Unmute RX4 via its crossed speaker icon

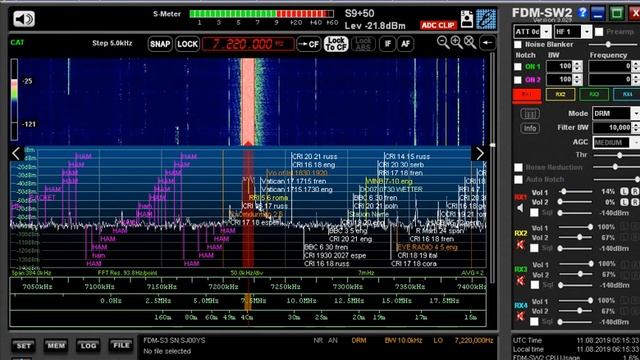click(x=520, y=316)
